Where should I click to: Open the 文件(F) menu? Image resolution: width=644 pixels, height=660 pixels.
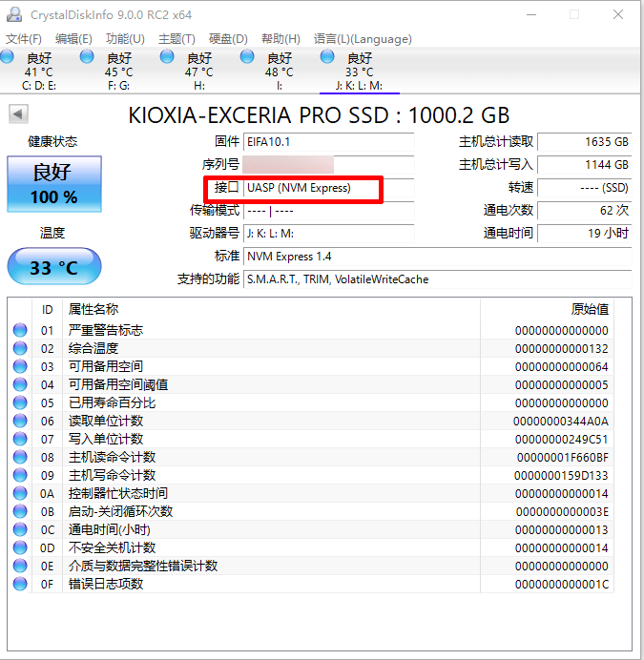pyautogui.click(x=24, y=39)
